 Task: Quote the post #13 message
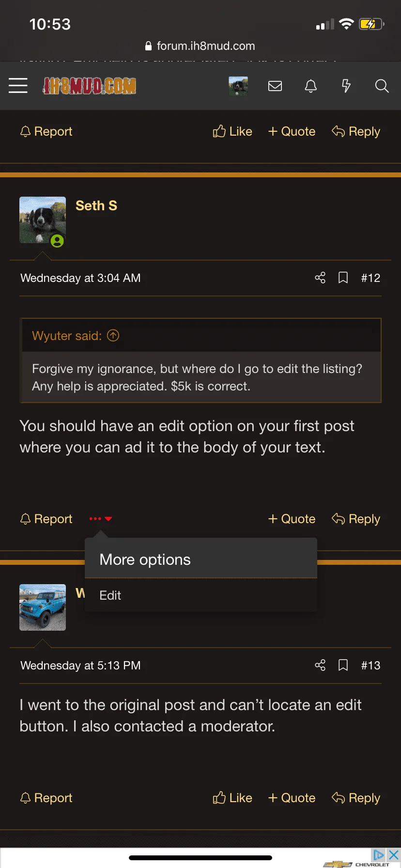292,798
